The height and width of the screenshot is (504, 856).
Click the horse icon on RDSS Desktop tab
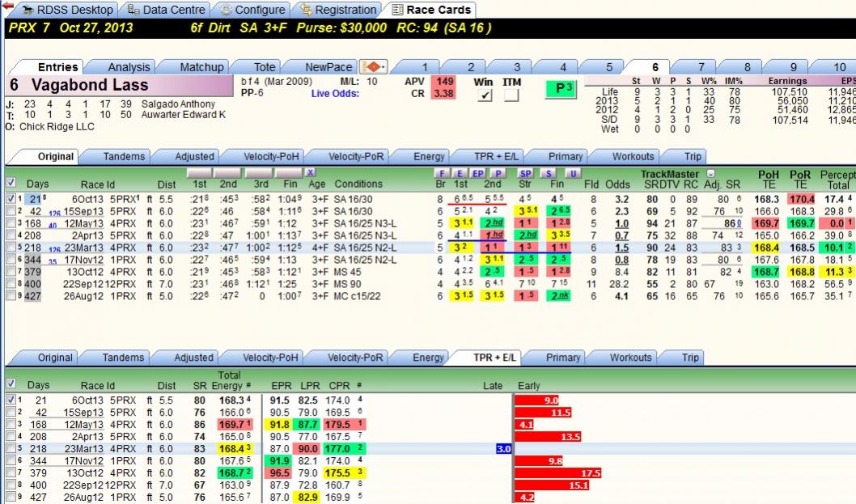[x=28, y=10]
